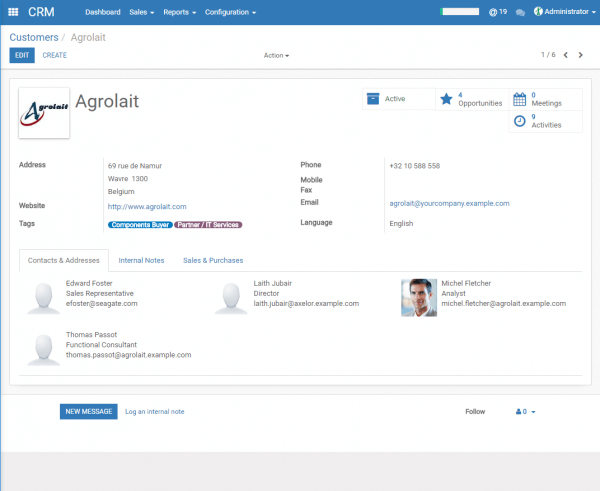Go to the next customer record
Viewport: 600px width, 491px height.
[581, 55]
